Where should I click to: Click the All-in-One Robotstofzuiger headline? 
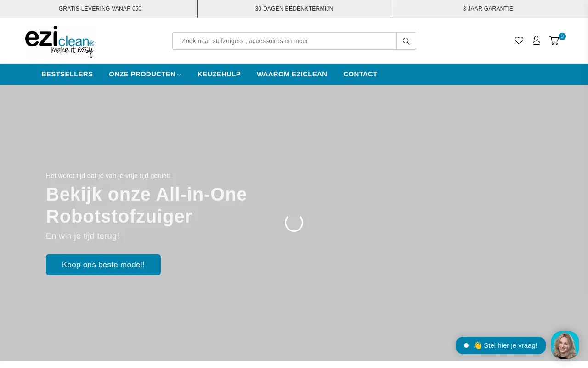[147, 205]
